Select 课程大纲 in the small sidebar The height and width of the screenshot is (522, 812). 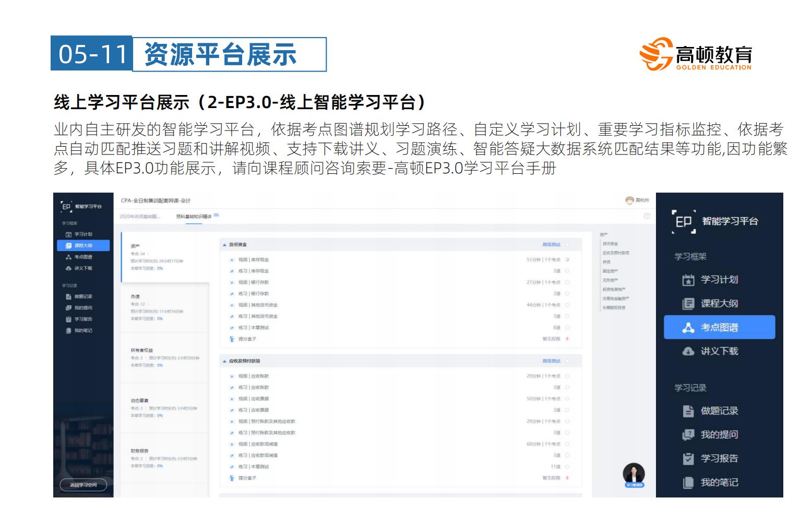[83, 245]
